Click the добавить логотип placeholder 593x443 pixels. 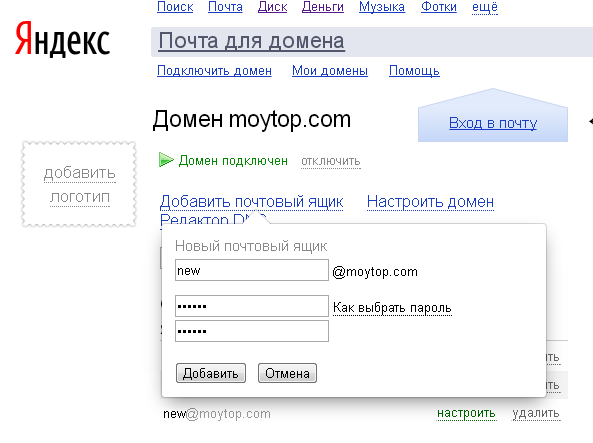click(x=79, y=185)
